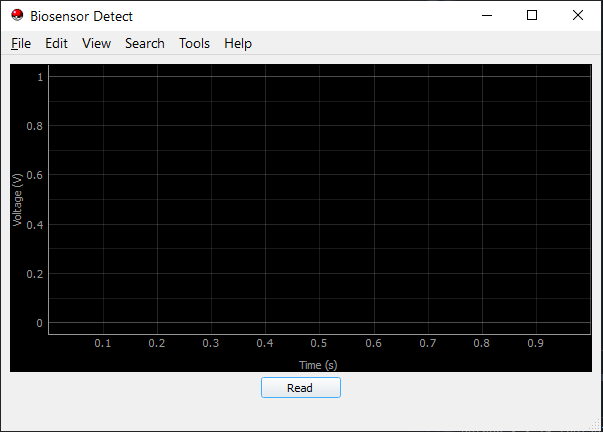Minimize the Biosensor Detect window
The width and height of the screenshot is (603, 432).
pyautogui.click(x=487, y=16)
